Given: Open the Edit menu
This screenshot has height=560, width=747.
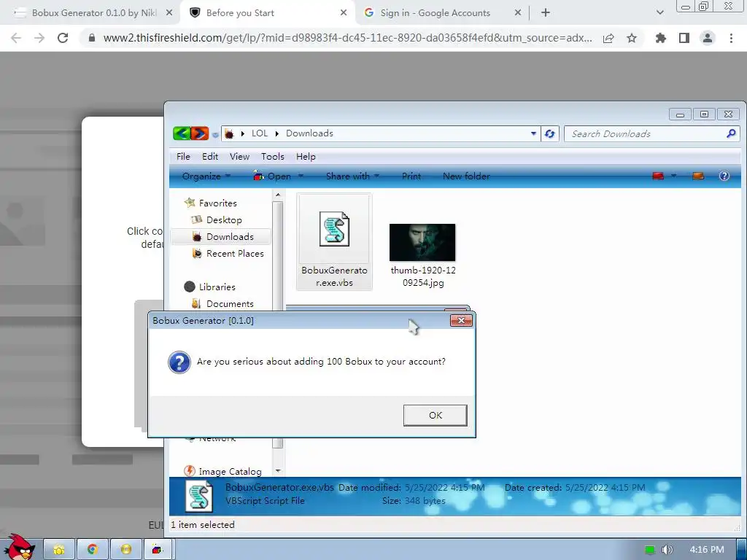Looking at the screenshot, I should 210,156.
